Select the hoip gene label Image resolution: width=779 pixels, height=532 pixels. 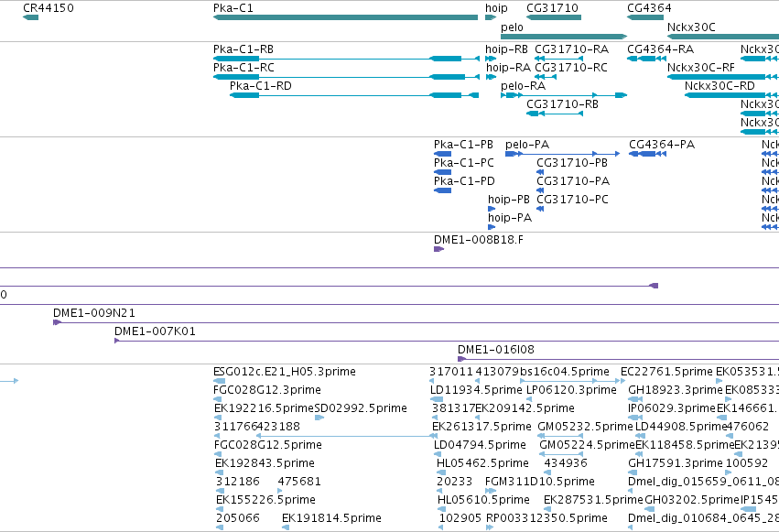(496, 8)
